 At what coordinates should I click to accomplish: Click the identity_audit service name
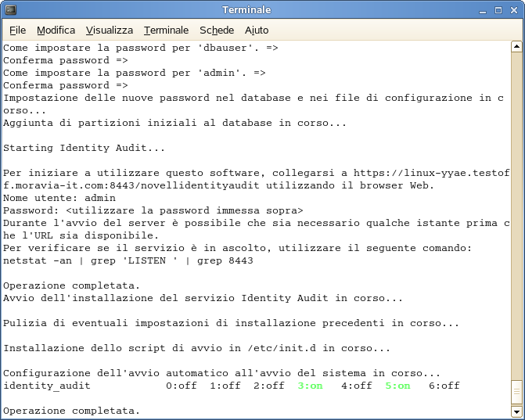tap(47, 386)
